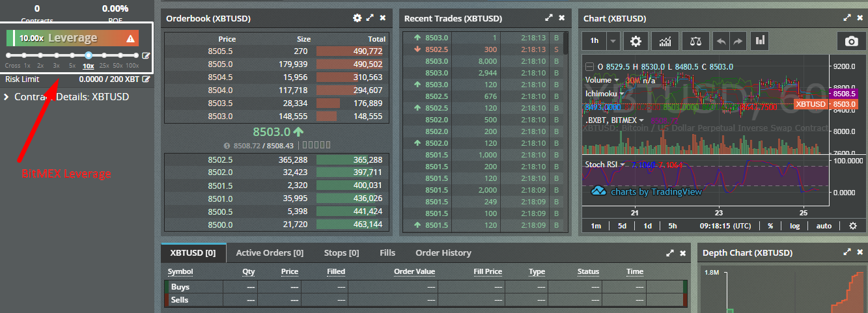Select 25x leverage stop
Screen dimensions: 868x313
tap(104, 65)
